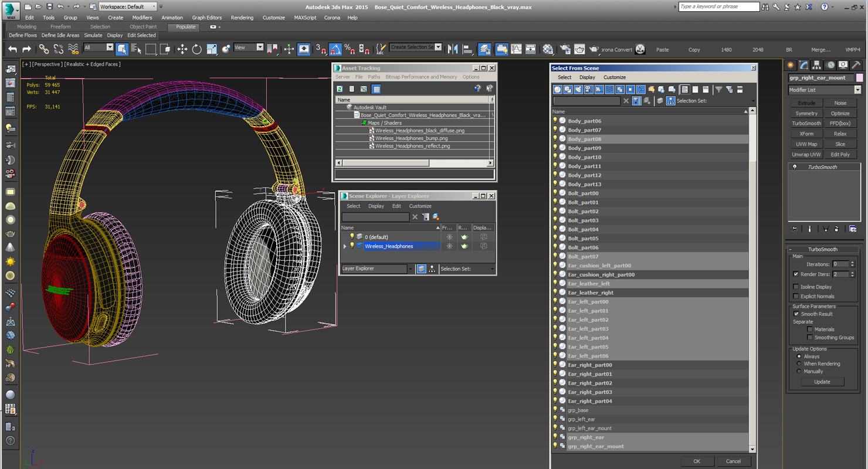Screen dimensions: 868x469
Task: Open the Utilities hammer tab
Action: (x=856, y=65)
